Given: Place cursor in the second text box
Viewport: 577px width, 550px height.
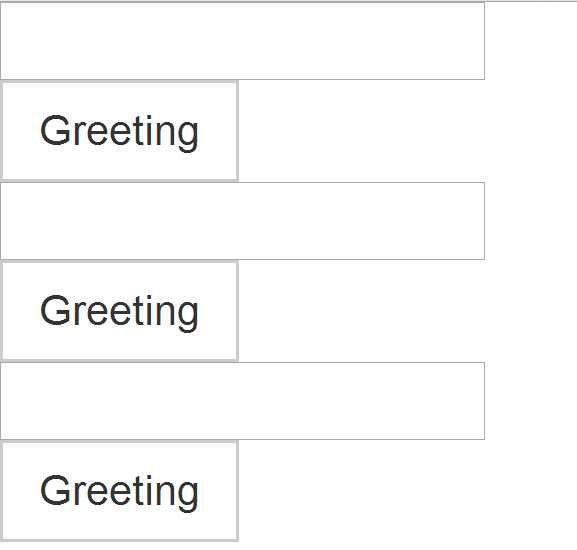Looking at the screenshot, I should pos(243,221).
